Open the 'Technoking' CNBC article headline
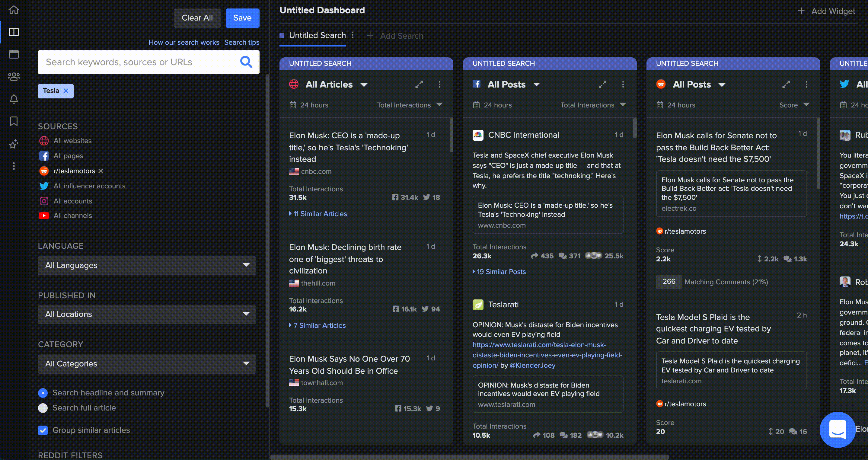868x460 pixels. click(x=348, y=147)
